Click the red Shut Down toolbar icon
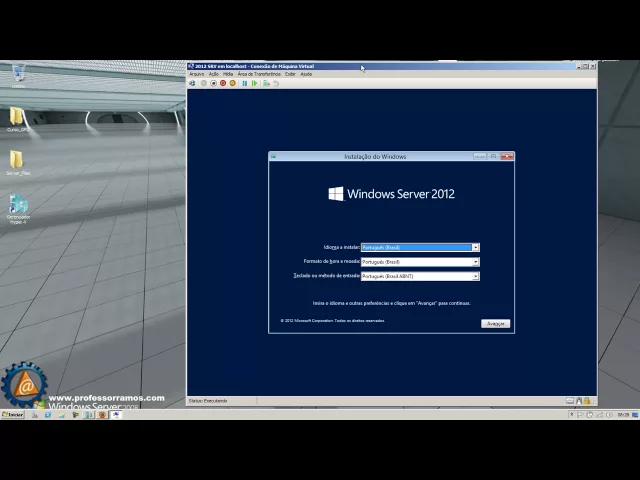Screen dimensions: 640x480 pos(223,83)
